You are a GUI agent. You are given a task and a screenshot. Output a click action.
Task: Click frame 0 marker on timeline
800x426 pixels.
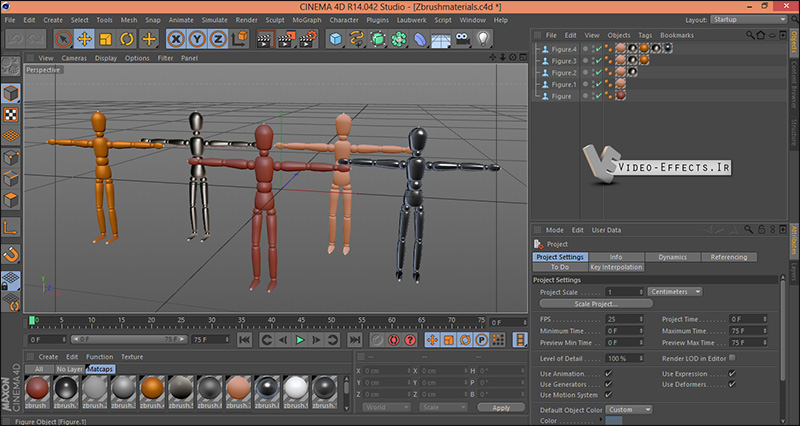(x=32, y=321)
